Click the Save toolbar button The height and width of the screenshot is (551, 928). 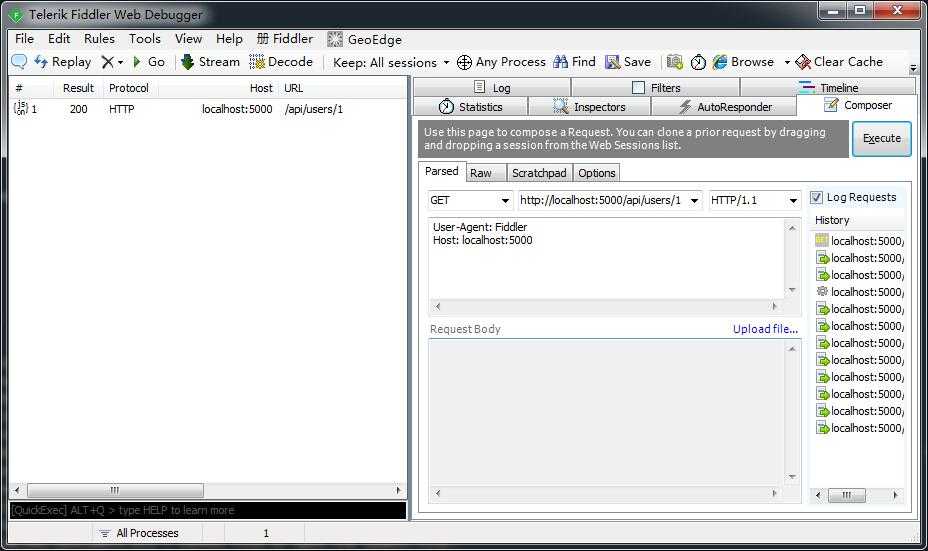click(x=628, y=62)
